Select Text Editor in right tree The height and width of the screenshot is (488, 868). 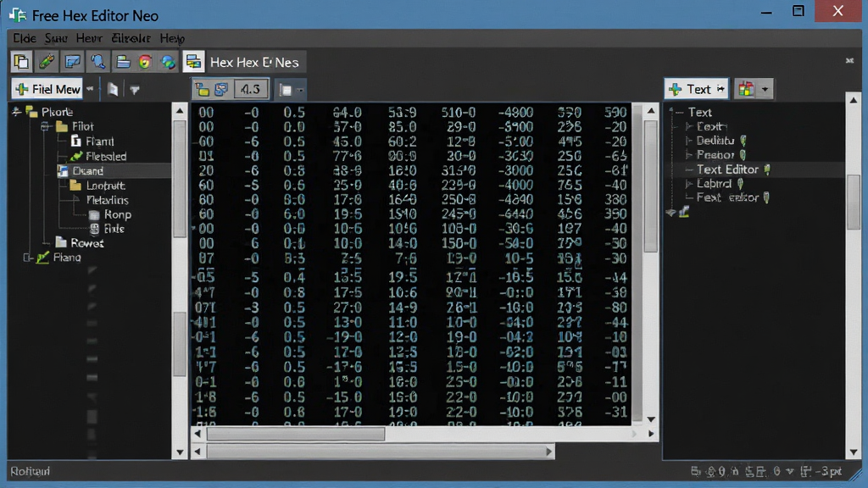pyautogui.click(x=726, y=169)
